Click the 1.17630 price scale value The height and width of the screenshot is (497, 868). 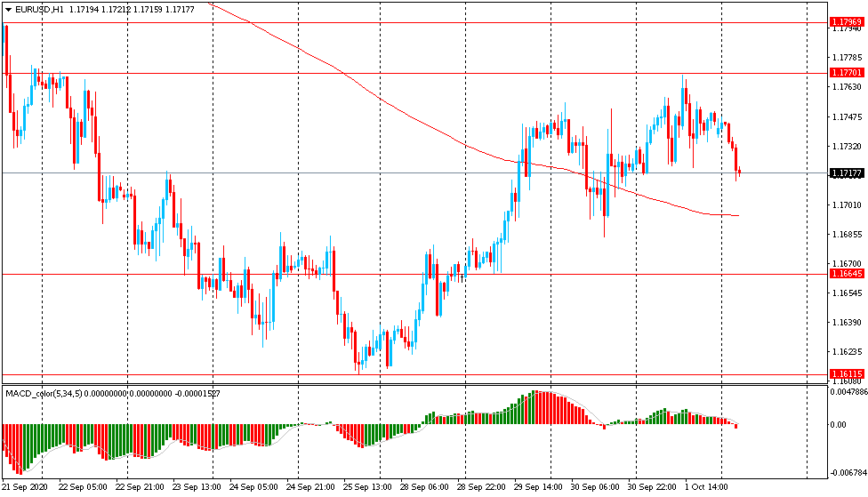point(847,87)
